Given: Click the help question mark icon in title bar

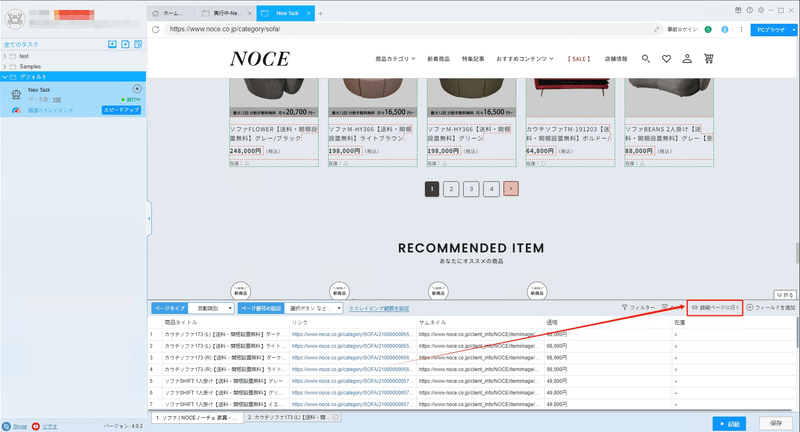Looking at the screenshot, I should coord(749,10).
